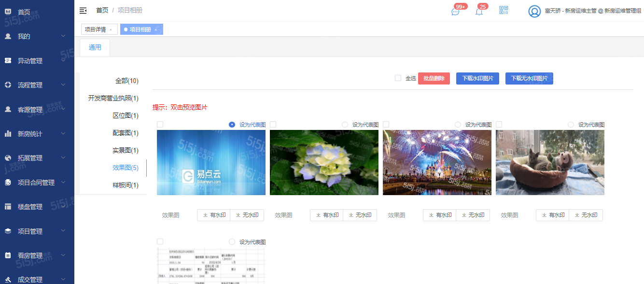The width and height of the screenshot is (644, 284).
Task: Click the kitten and teddy bear thumbnail
Action: [x=550, y=162]
